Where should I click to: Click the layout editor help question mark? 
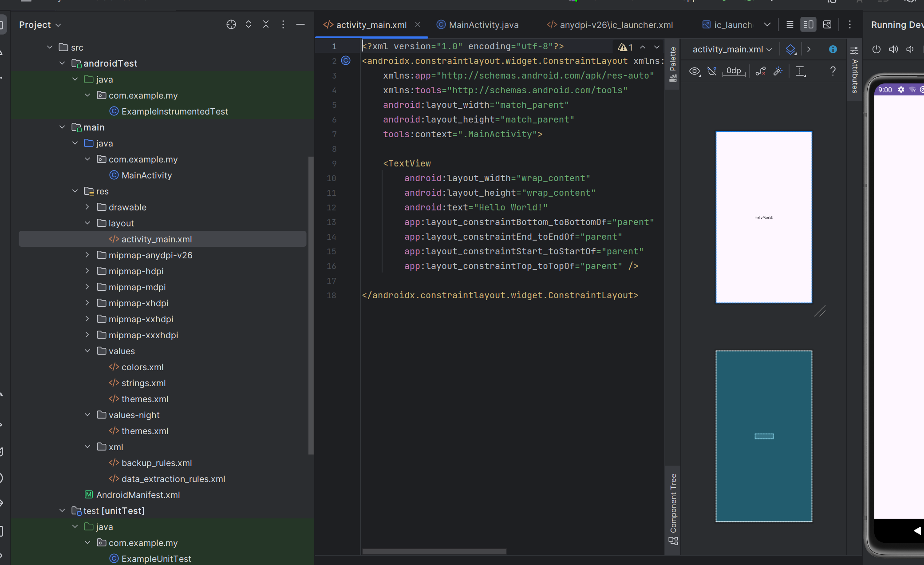tap(833, 71)
